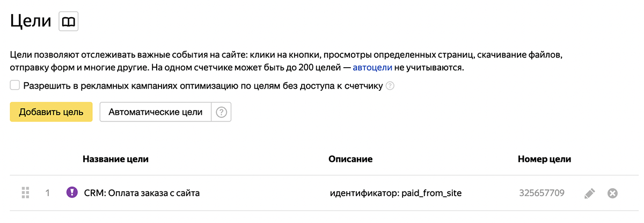Image resolution: width=644 pixels, height=223 pixels.
Task: Open the goals documentation book icon
Action: (x=68, y=22)
